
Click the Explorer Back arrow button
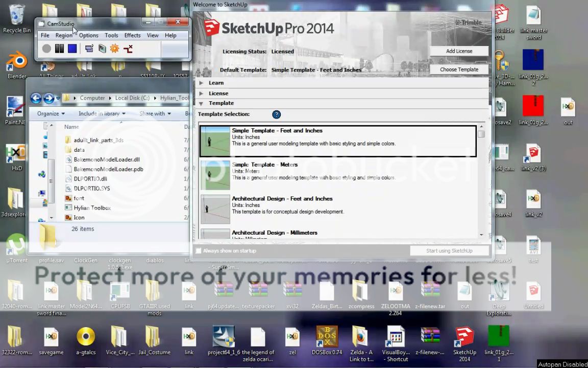(x=36, y=98)
